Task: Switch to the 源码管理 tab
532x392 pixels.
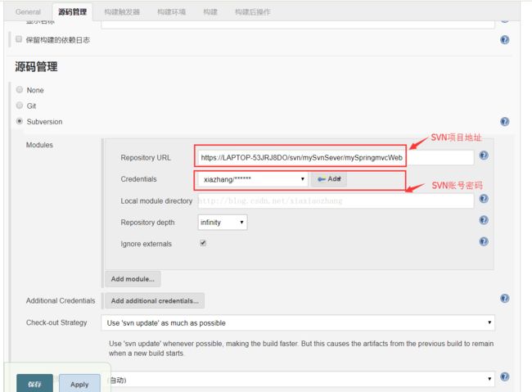Action: click(x=72, y=12)
